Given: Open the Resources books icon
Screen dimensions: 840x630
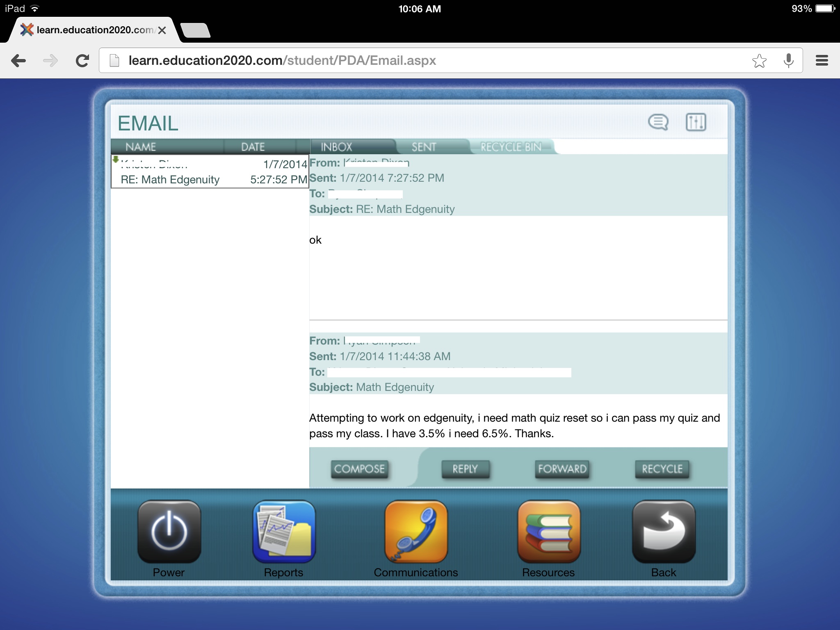Looking at the screenshot, I should [x=549, y=532].
